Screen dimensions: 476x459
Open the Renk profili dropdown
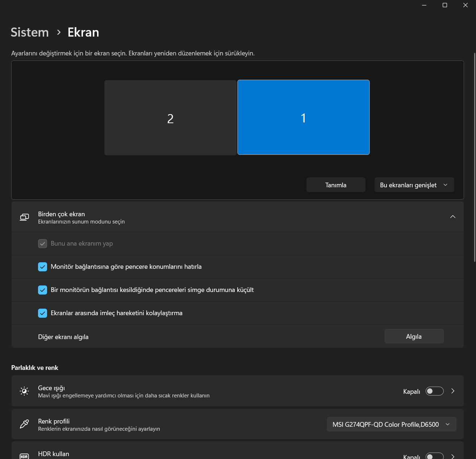point(391,424)
